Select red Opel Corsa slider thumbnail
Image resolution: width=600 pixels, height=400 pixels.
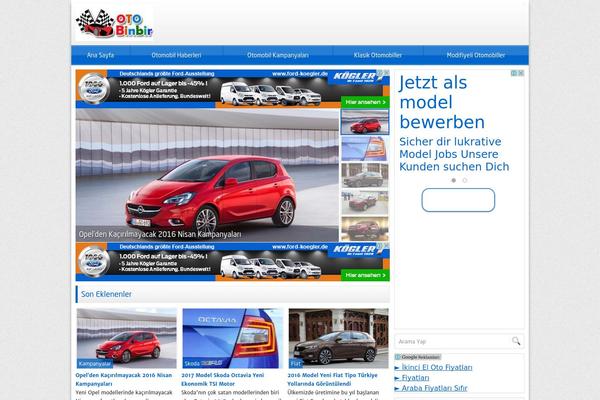click(365, 122)
